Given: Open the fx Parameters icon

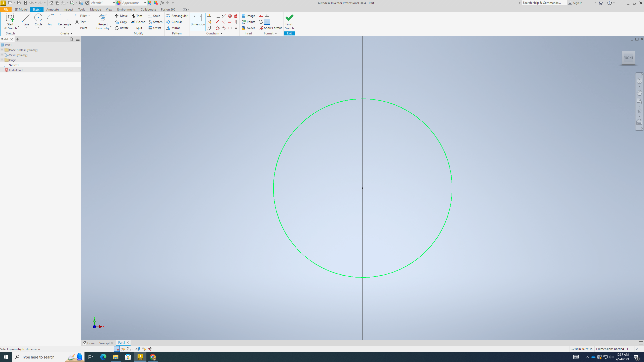Looking at the screenshot, I should tap(162, 3).
